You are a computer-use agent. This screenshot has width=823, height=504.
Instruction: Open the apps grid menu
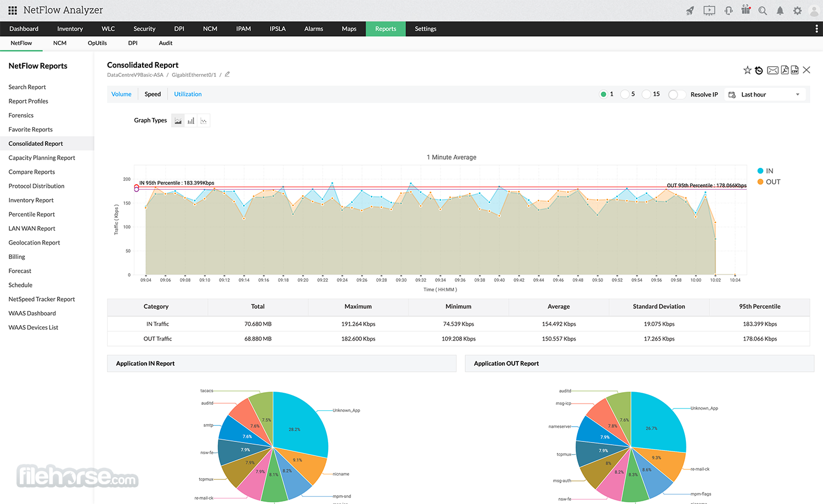click(13, 10)
